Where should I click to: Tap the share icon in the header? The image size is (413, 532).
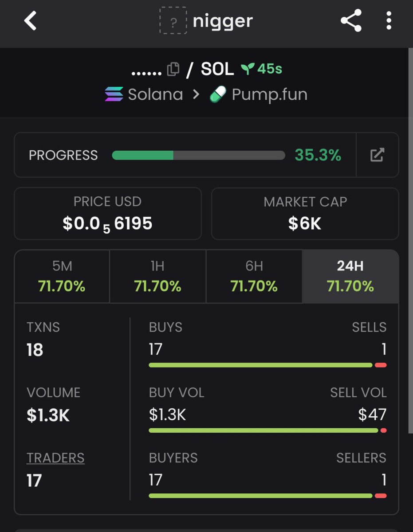coord(351,21)
